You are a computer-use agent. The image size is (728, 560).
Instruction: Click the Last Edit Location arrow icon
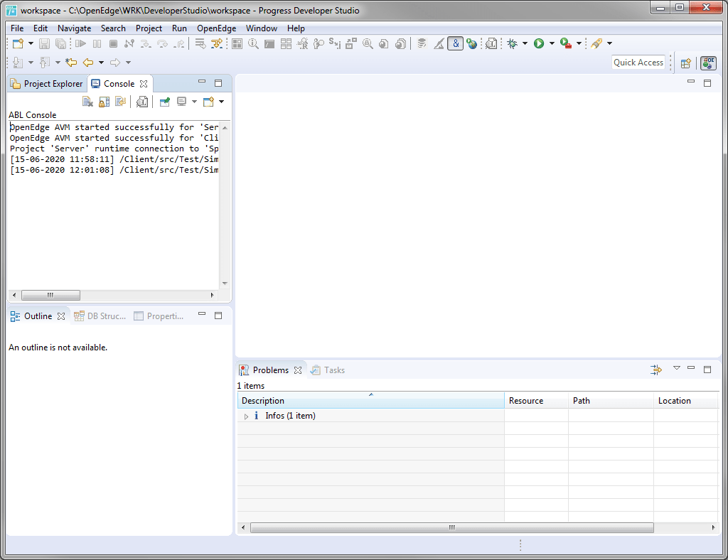tap(71, 62)
